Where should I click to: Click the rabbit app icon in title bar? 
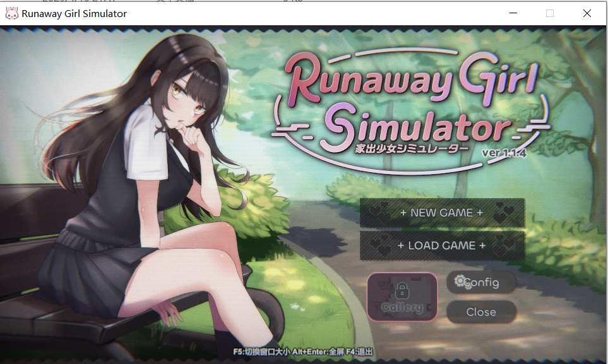[11, 14]
